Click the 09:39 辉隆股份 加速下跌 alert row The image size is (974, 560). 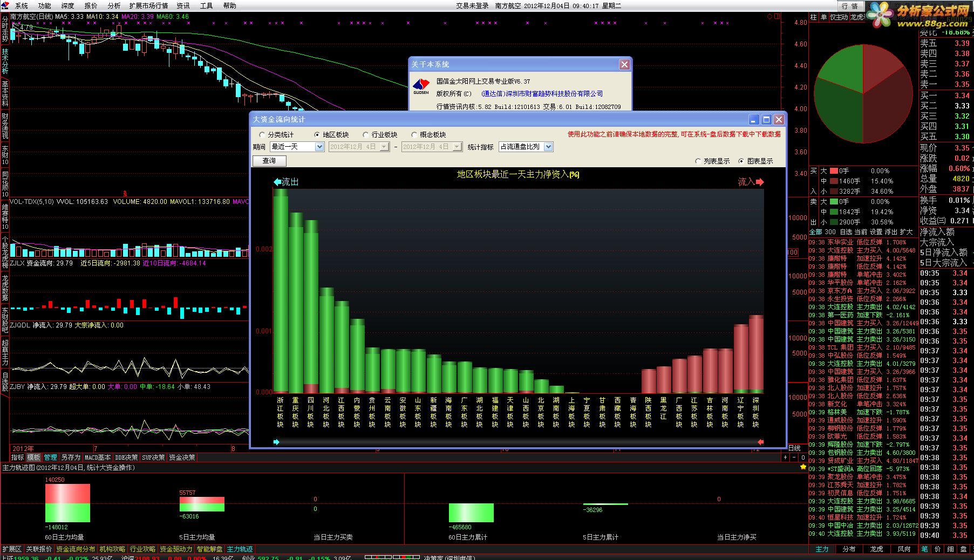click(x=862, y=445)
